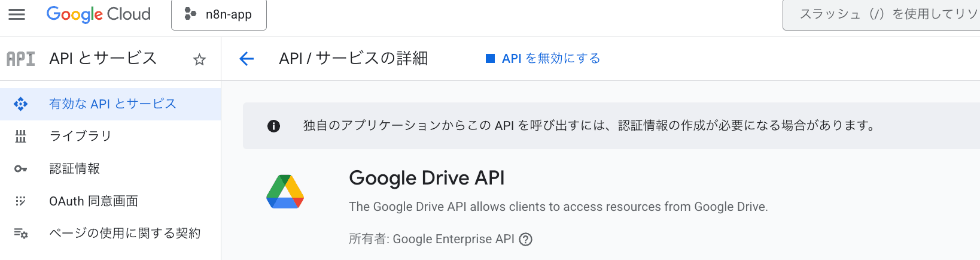Click the API icon in sidebar header
Viewport: 980px width, 260px height.
(21, 59)
